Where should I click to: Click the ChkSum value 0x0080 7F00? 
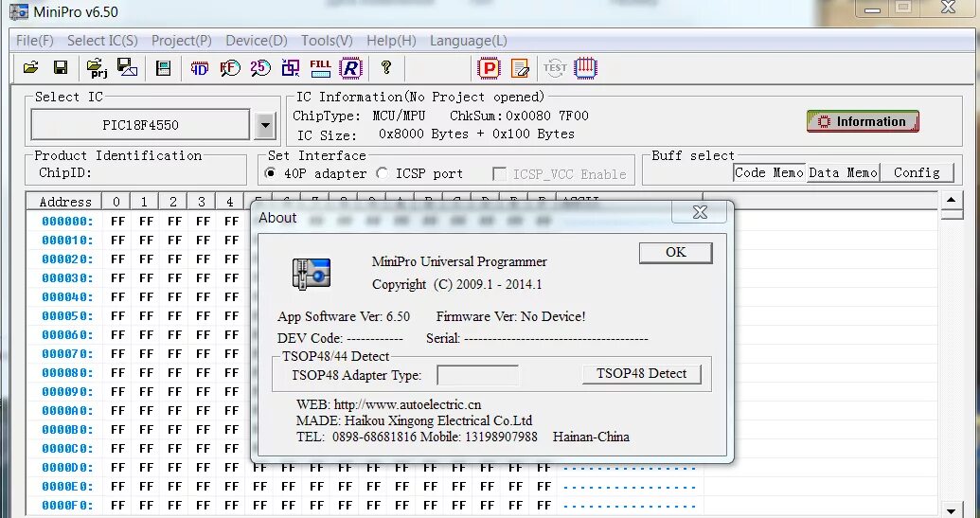pyautogui.click(x=547, y=116)
